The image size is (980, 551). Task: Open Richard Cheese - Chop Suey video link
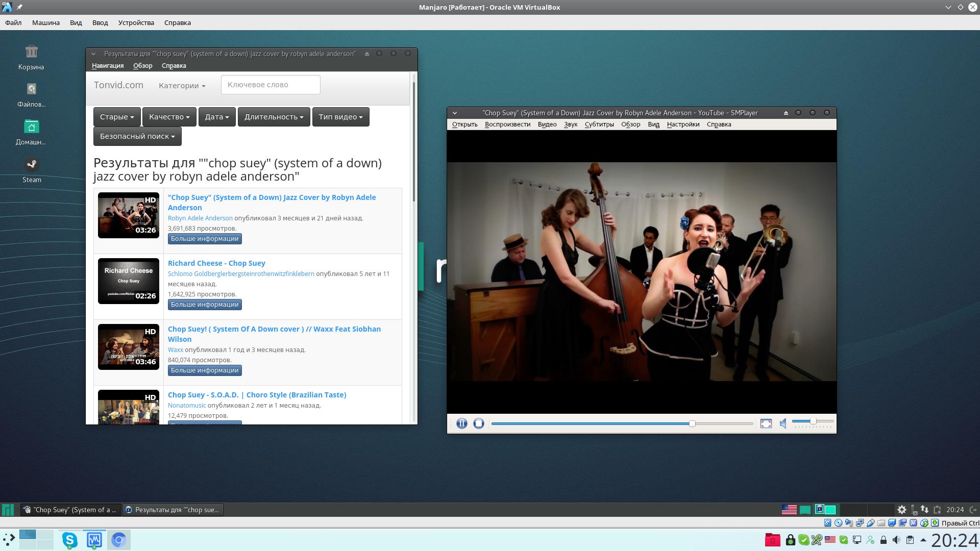216,263
